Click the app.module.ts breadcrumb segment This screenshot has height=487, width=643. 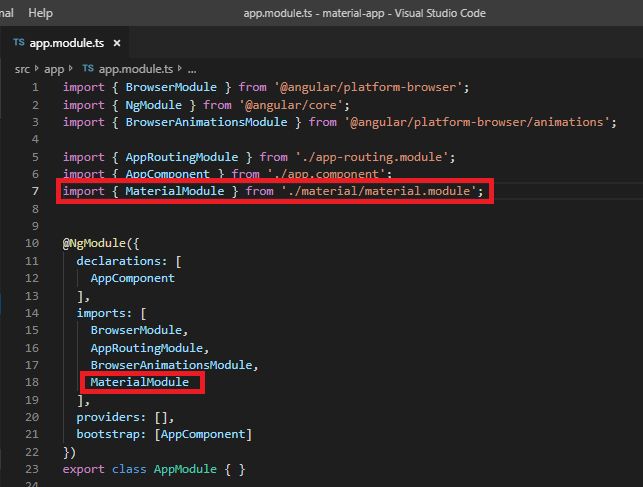(x=136, y=69)
